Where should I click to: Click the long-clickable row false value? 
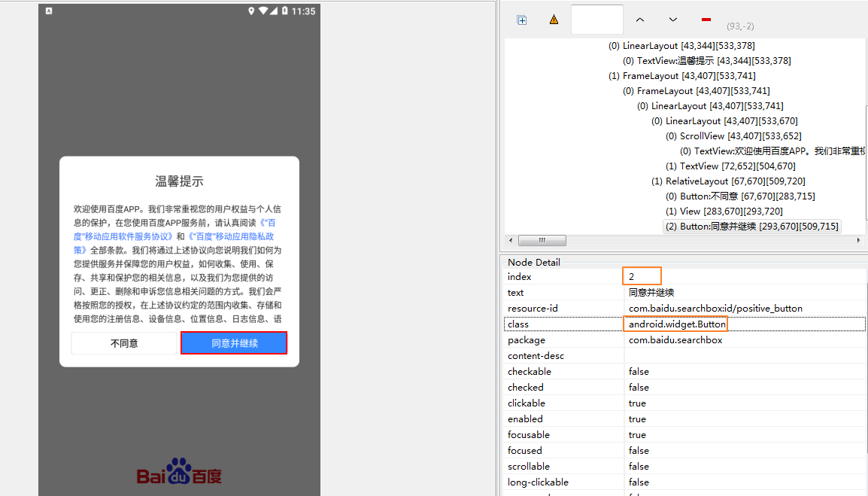[639, 482]
